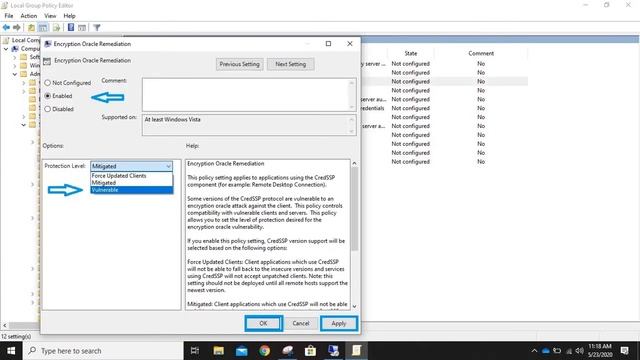Click the Filter funnel icon
The image size is (640, 360).
tap(97, 28)
